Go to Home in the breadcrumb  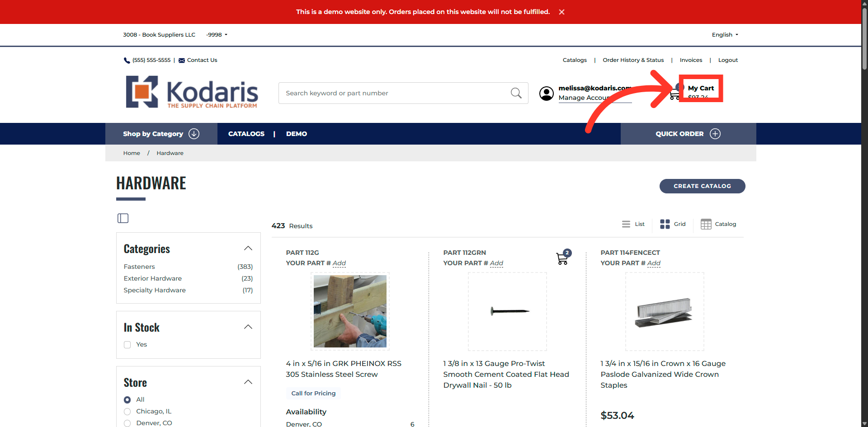(x=132, y=153)
